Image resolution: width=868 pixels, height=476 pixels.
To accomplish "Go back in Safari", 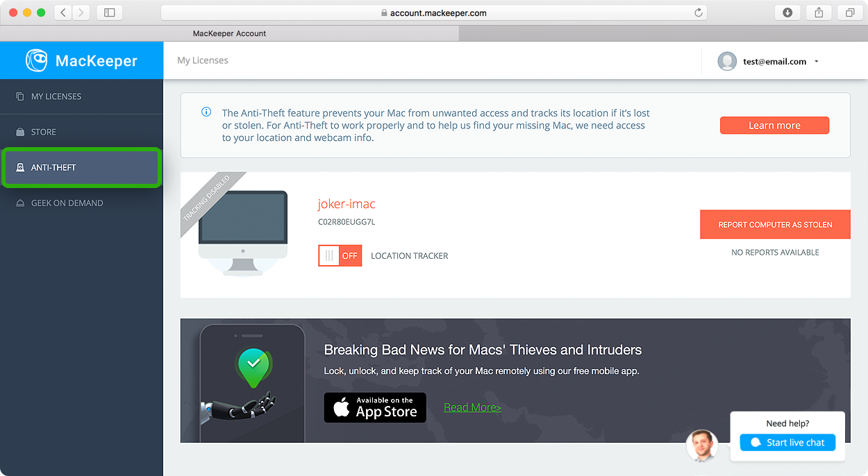I will (63, 12).
